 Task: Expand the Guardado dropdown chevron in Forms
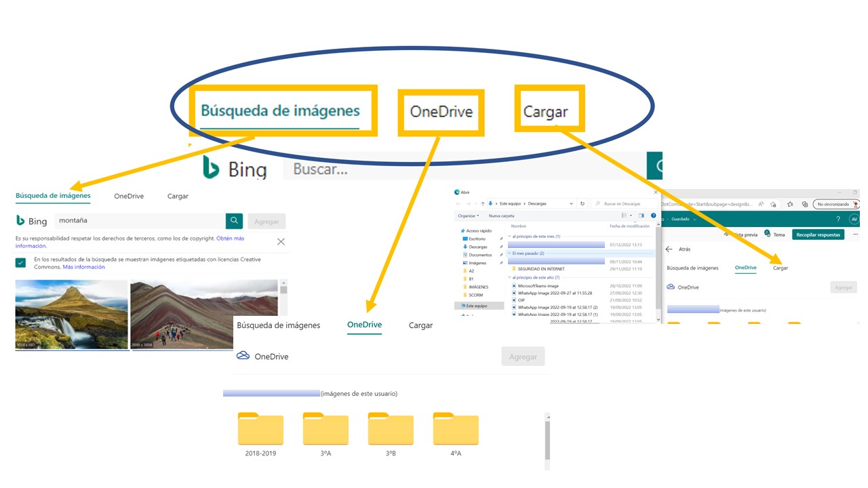pyautogui.click(x=695, y=220)
